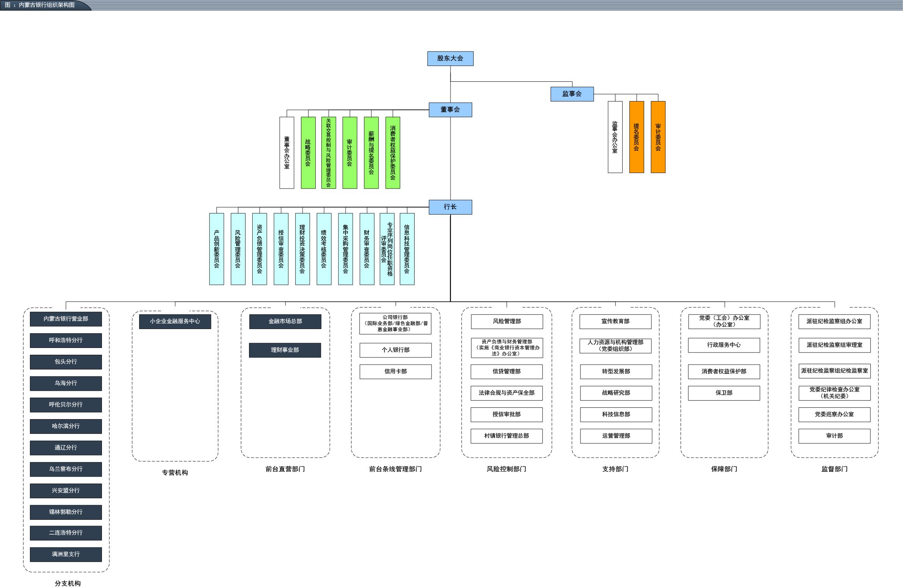
Task: Click the 集中采购管理委员会 box
Action: (346, 249)
